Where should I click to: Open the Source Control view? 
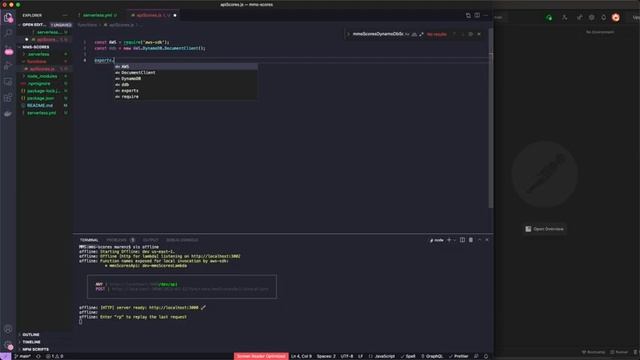click(x=8, y=50)
